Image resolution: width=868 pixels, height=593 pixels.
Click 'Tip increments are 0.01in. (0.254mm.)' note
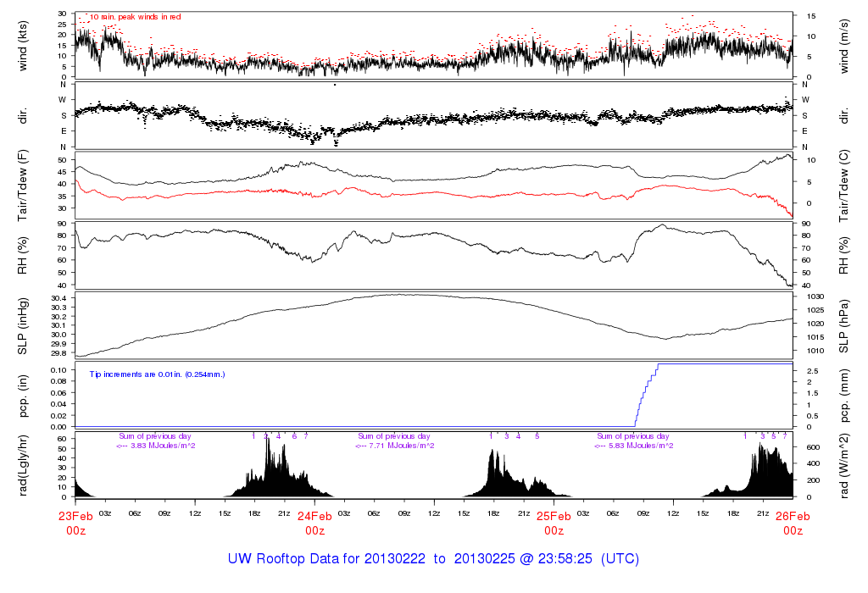coord(157,374)
